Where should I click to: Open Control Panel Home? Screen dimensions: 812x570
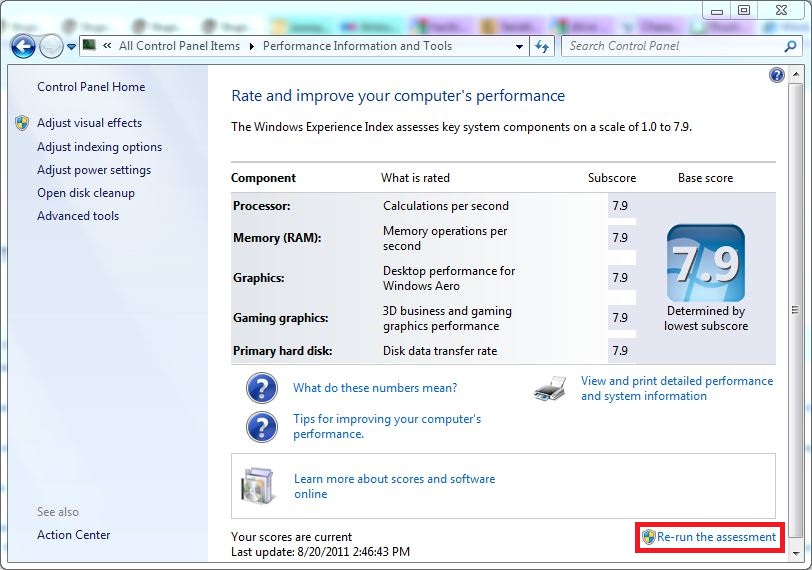point(91,87)
